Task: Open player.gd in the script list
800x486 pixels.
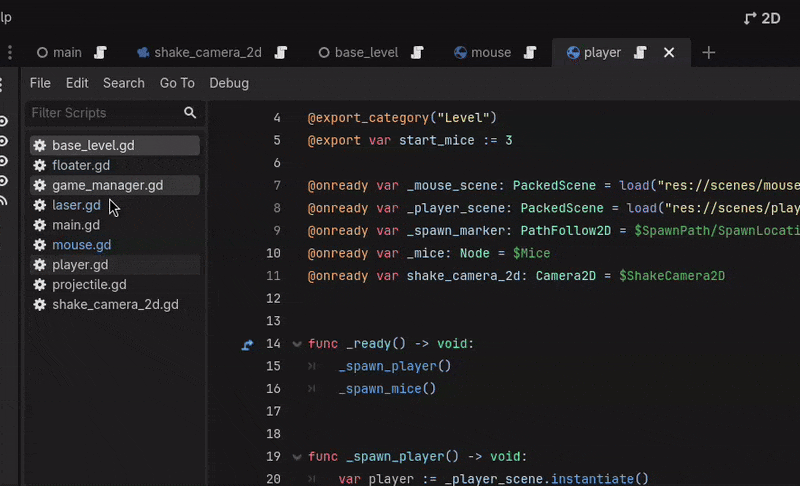Action: [x=115, y=265]
